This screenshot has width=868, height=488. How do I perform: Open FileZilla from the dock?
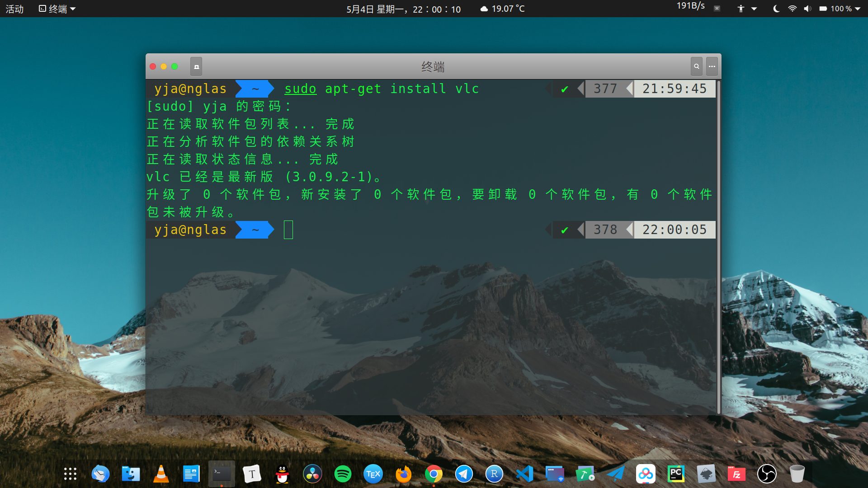(736, 474)
